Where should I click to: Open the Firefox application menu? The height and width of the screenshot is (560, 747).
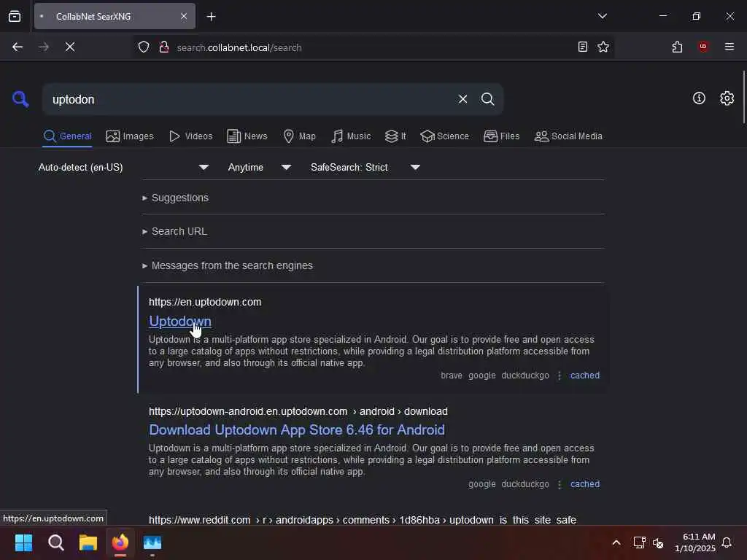coord(729,47)
